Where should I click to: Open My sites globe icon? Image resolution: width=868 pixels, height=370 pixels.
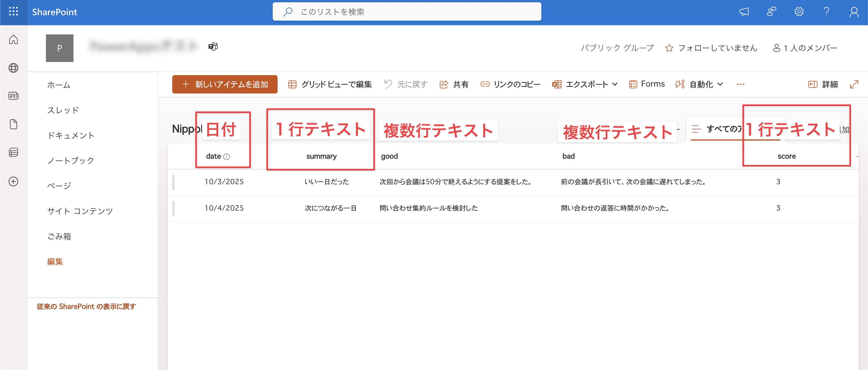(x=13, y=68)
